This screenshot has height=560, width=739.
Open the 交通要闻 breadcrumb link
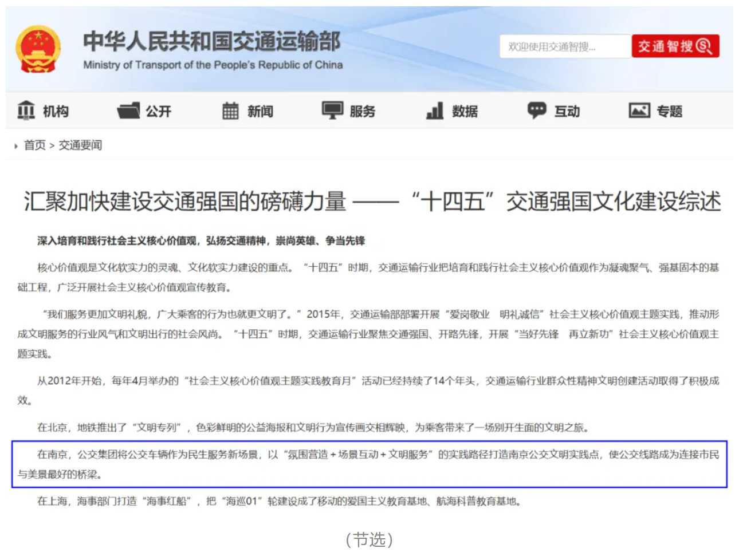click(x=80, y=145)
